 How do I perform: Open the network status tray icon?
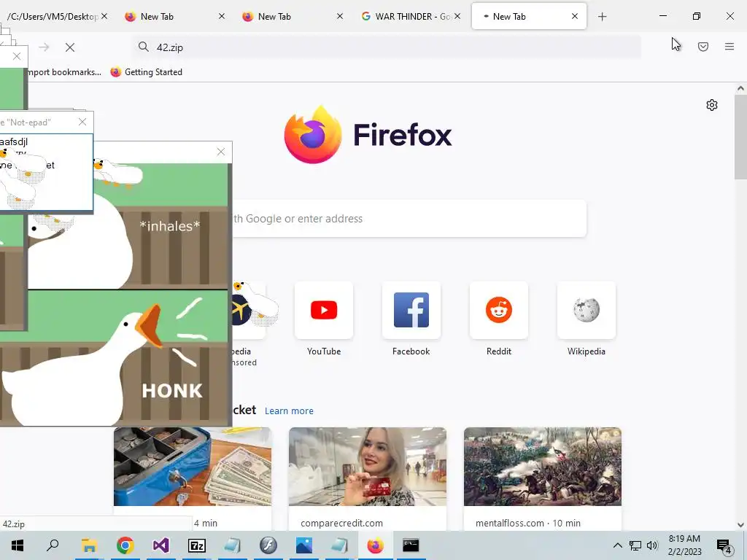[x=635, y=545]
